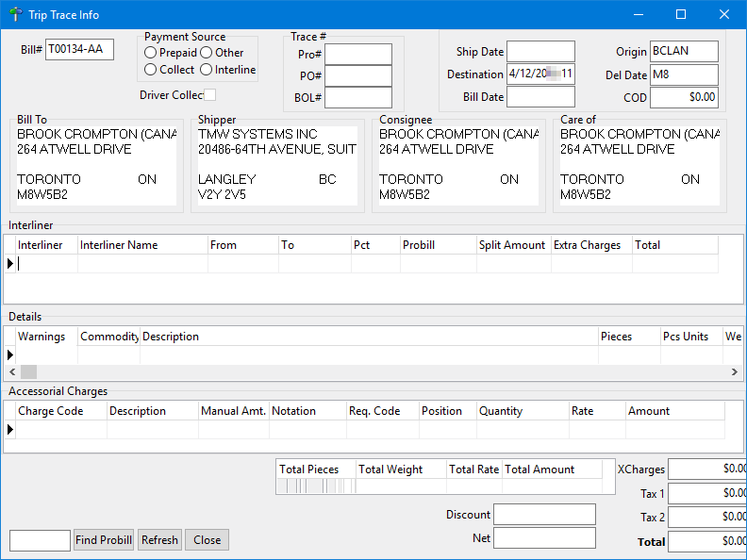Select the Prepaid payment source
The height and width of the screenshot is (560, 747).
(150, 53)
